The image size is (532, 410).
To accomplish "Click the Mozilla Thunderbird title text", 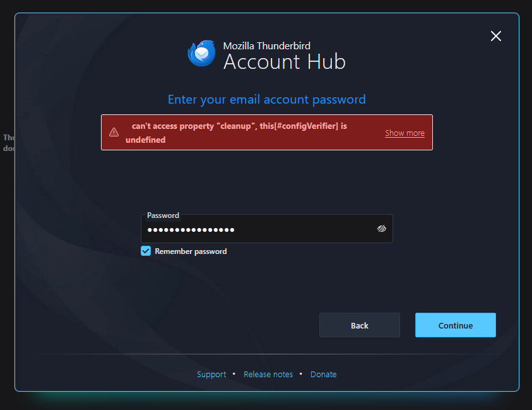I will coord(267,45).
